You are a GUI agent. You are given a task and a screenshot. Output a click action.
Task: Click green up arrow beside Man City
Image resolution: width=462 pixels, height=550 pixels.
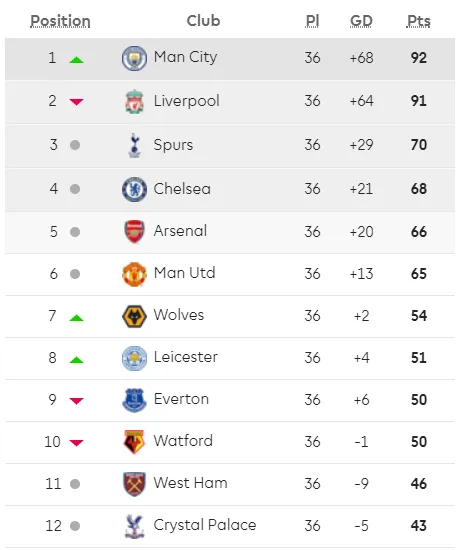click(76, 60)
